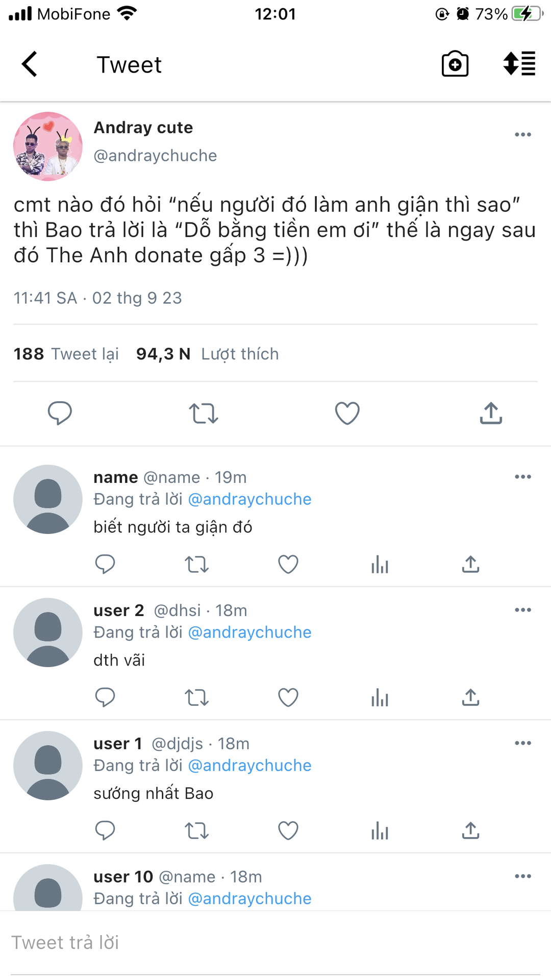Open @andraychuche mention in user 1's reply

pyautogui.click(x=249, y=765)
